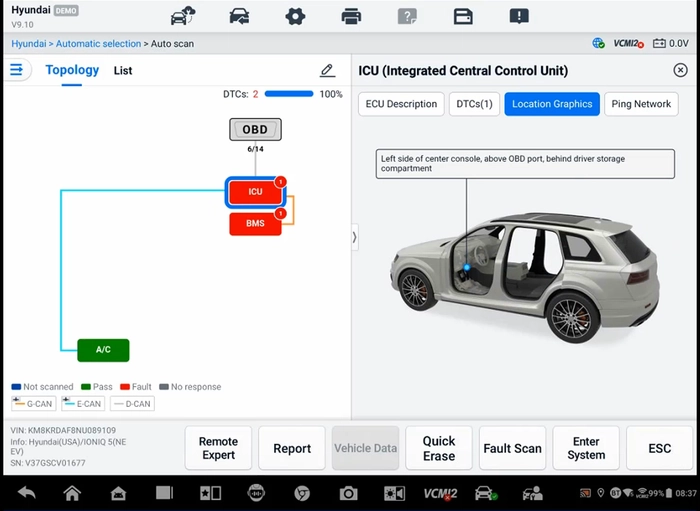Open the hamburger menu beside Topology
Image resolution: width=700 pixels, height=511 pixels.
(17, 70)
